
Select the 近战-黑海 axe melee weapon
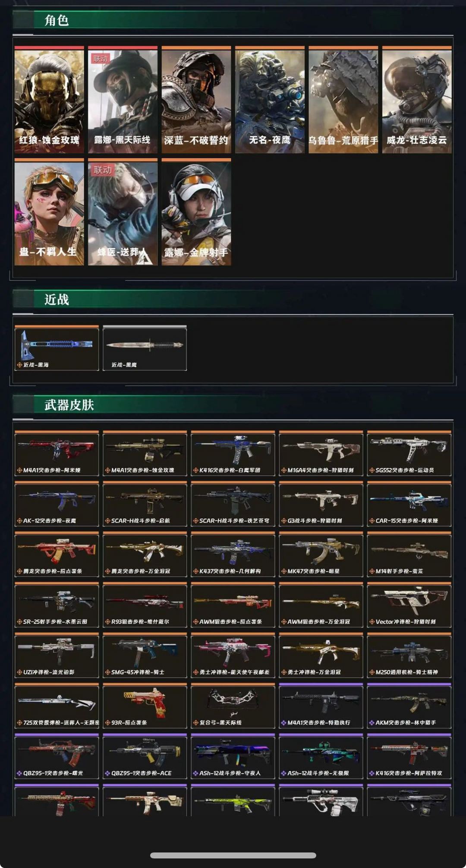[57, 348]
